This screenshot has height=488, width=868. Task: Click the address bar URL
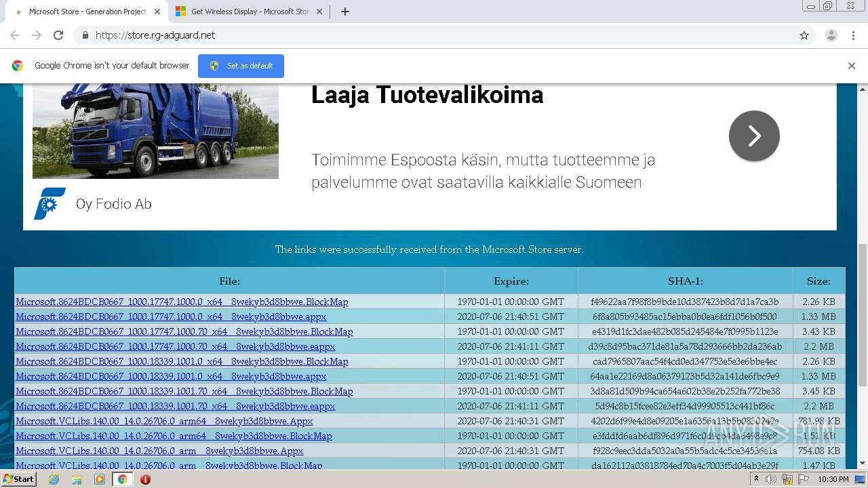155,35
